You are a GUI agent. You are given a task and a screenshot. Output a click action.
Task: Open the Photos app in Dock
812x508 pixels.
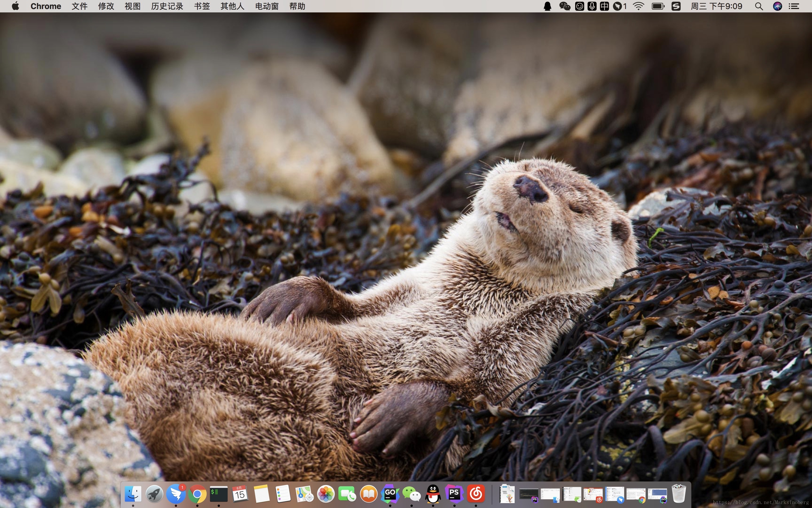click(x=326, y=494)
